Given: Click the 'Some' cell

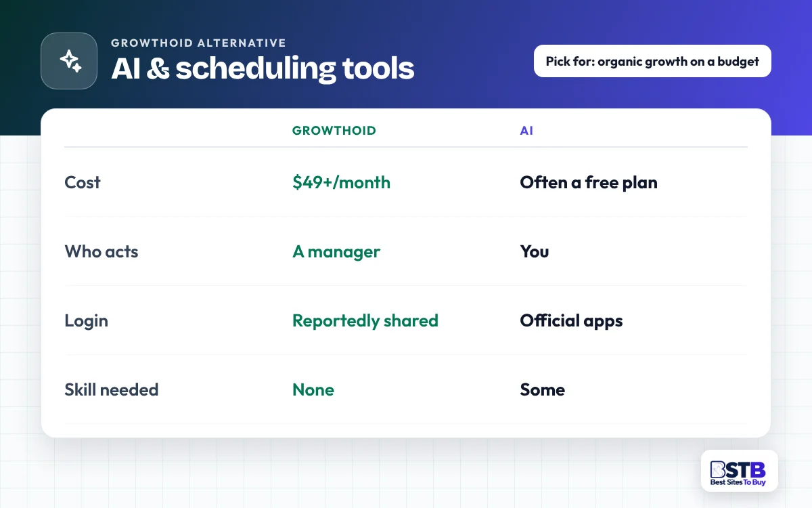Looking at the screenshot, I should pyautogui.click(x=543, y=389).
